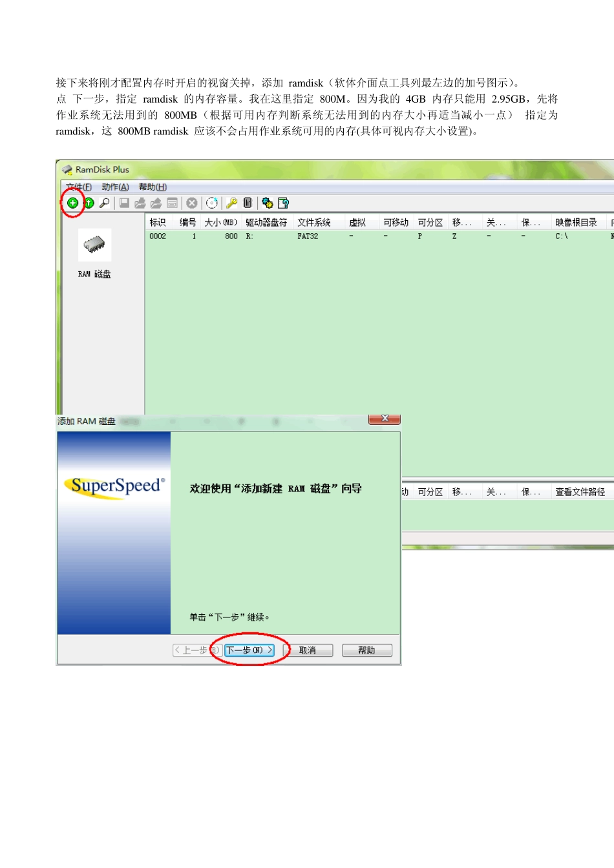Click the 可分区 column header in top list
614x868 pixels.
[x=430, y=222]
